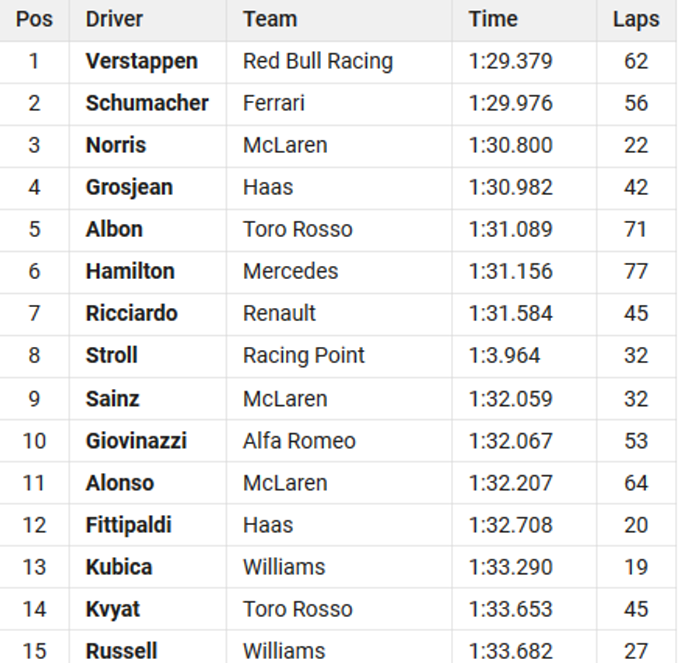The width and height of the screenshot is (680, 663).
Task: Select Hamilton in the driver column
Action: [130, 271]
